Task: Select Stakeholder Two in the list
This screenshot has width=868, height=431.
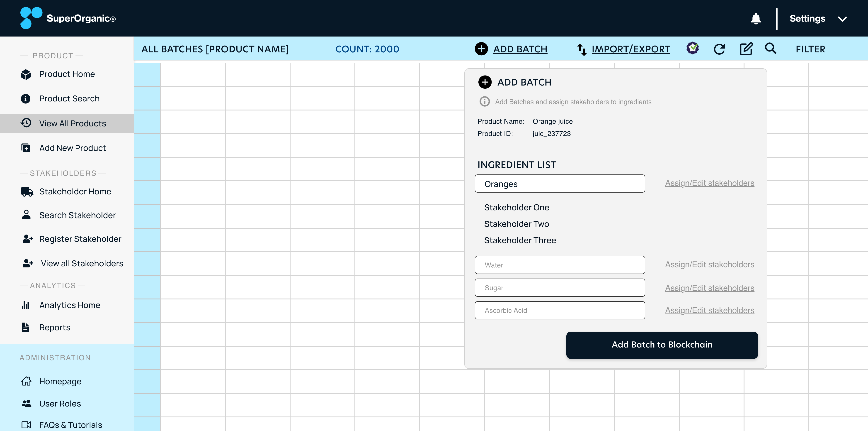Action: tap(516, 224)
